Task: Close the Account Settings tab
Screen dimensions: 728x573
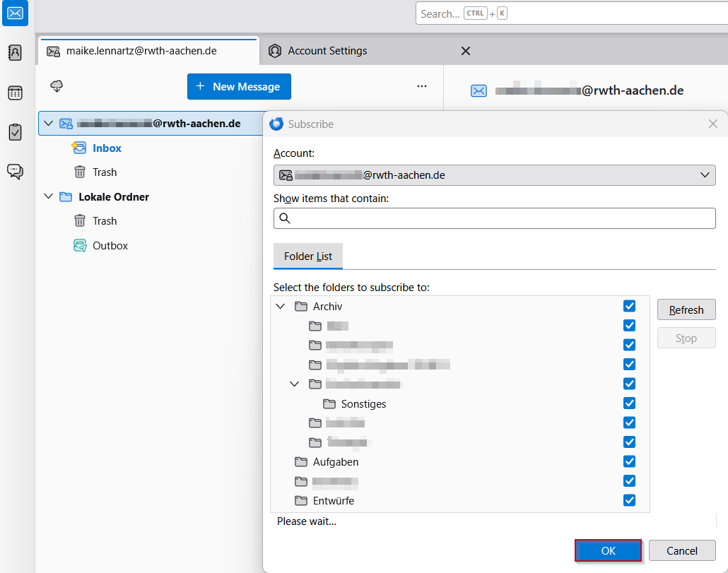Action: click(x=466, y=51)
